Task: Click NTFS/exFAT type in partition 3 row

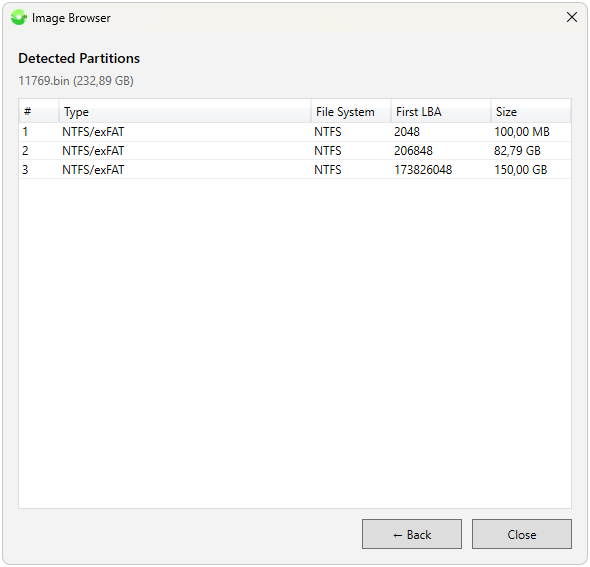Action: (x=93, y=169)
